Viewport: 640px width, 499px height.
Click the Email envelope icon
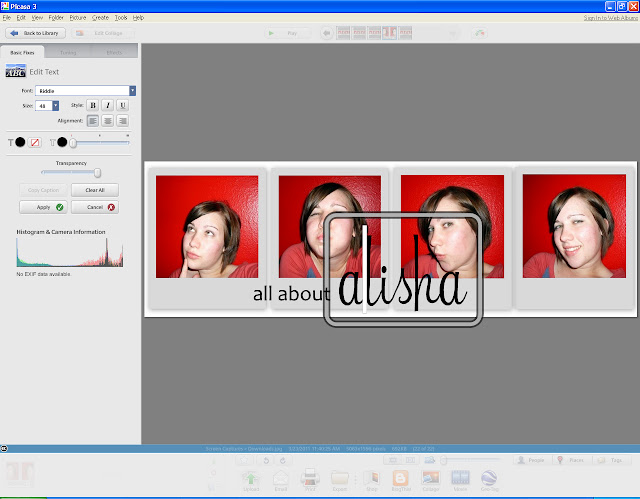281,480
